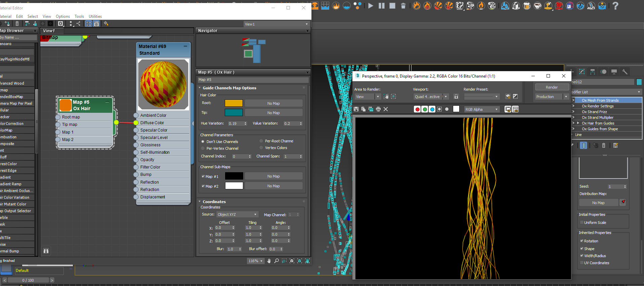Click the trash icon in Material Editor toolbar
This screenshot has height=286, width=644.
pyautogui.click(x=17, y=23)
